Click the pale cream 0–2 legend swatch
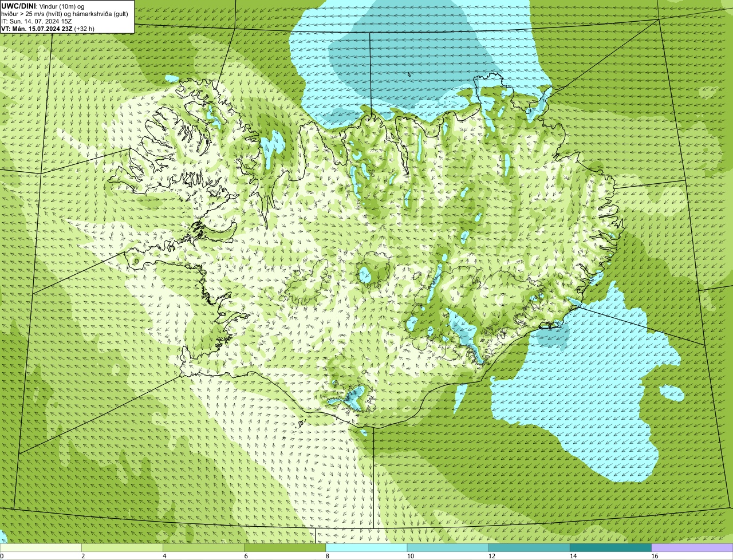The width and height of the screenshot is (733, 560). pyautogui.click(x=41, y=548)
